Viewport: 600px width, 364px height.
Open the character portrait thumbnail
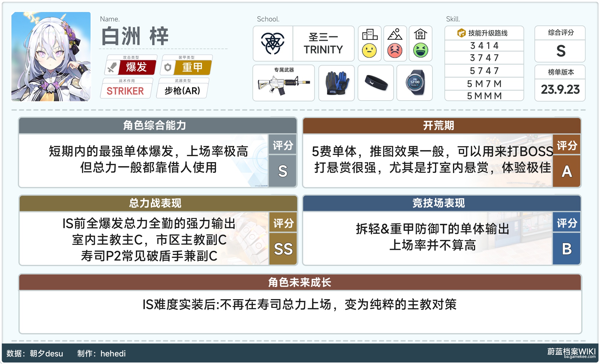click(x=51, y=57)
